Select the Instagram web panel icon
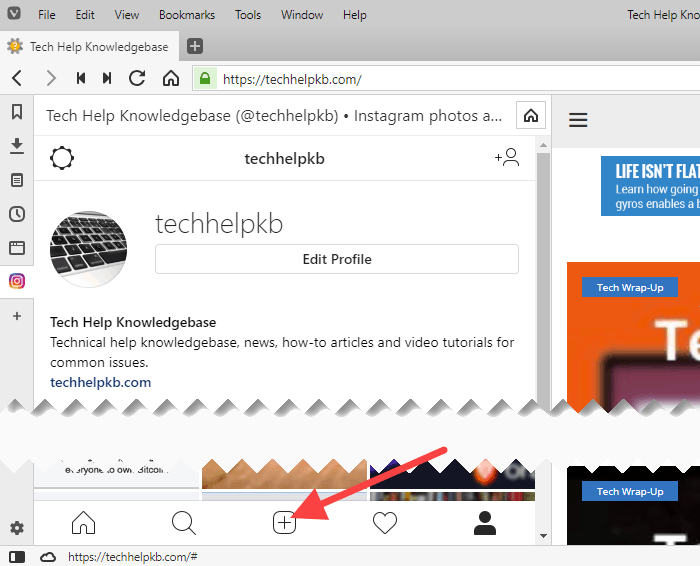This screenshot has width=700, height=566. click(17, 281)
